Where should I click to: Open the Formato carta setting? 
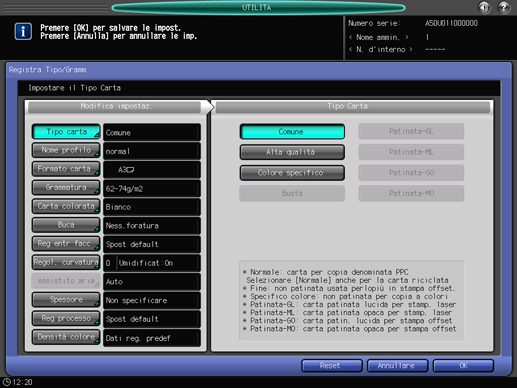66,169
